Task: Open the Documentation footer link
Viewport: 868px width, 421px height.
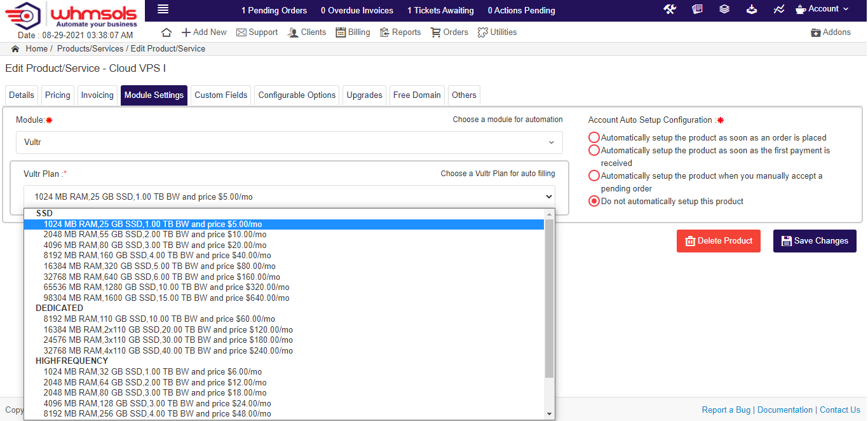Action: (x=785, y=410)
